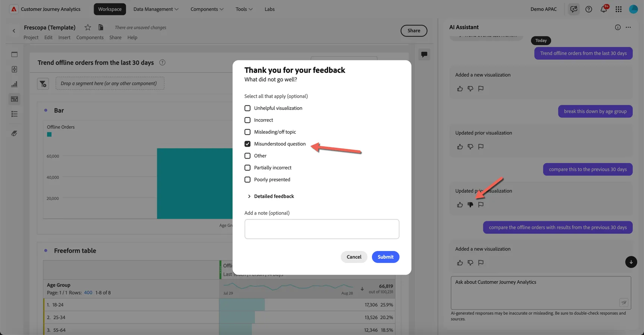Open the Components dropdown in top nav
Screen dimensions: 644x335
[x=207, y=9]
